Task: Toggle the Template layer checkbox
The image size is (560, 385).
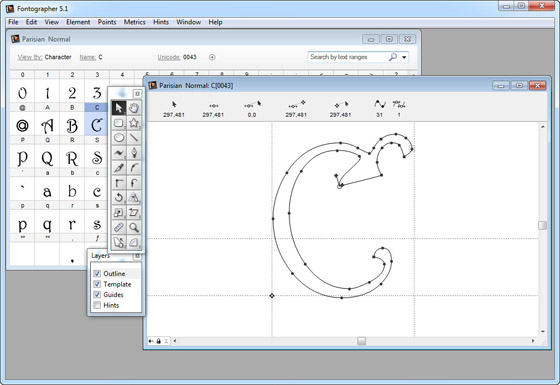Action: pos(97,284)
